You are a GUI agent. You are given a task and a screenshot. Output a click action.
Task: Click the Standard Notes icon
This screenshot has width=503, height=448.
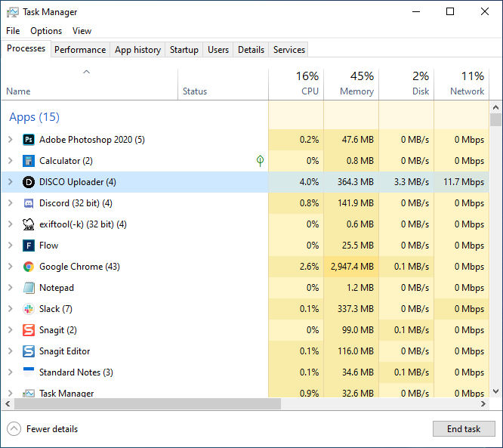click(29, 372)
